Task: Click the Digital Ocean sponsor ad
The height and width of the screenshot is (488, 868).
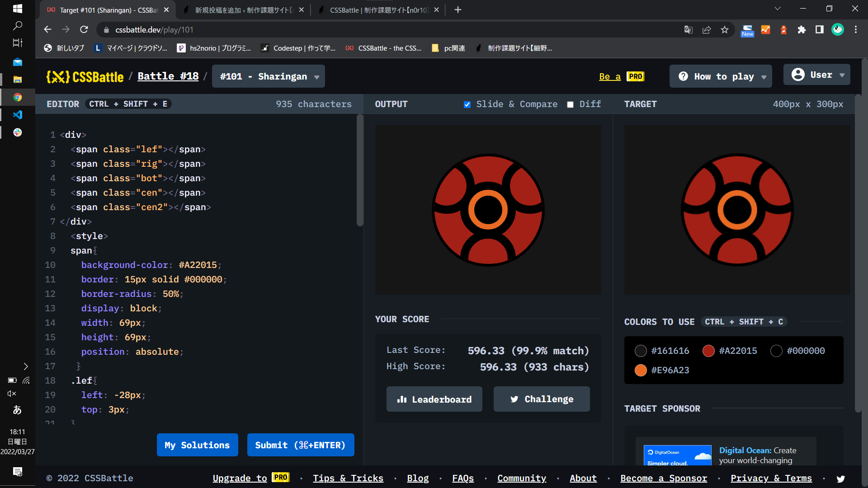Action: click(x=726, y=452)
